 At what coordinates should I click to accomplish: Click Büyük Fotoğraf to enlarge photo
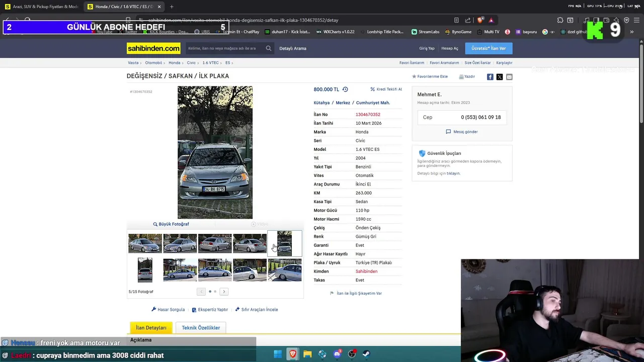[171, 224]
